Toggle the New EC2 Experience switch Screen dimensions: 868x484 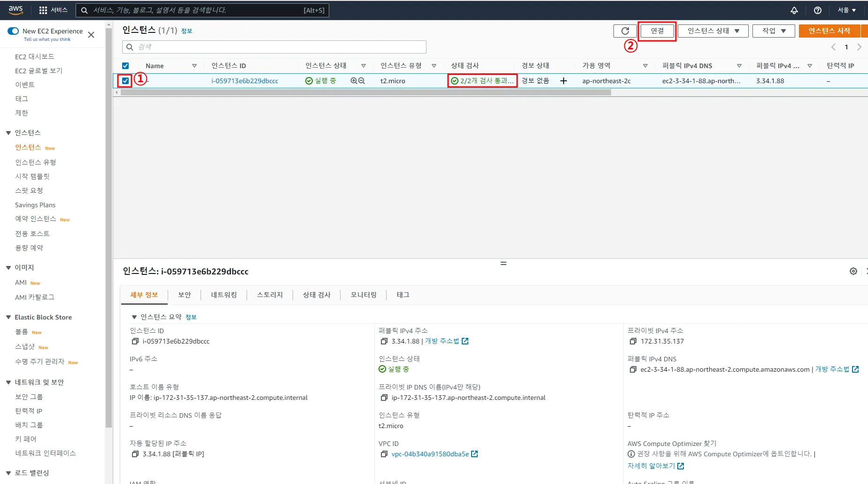13,31
